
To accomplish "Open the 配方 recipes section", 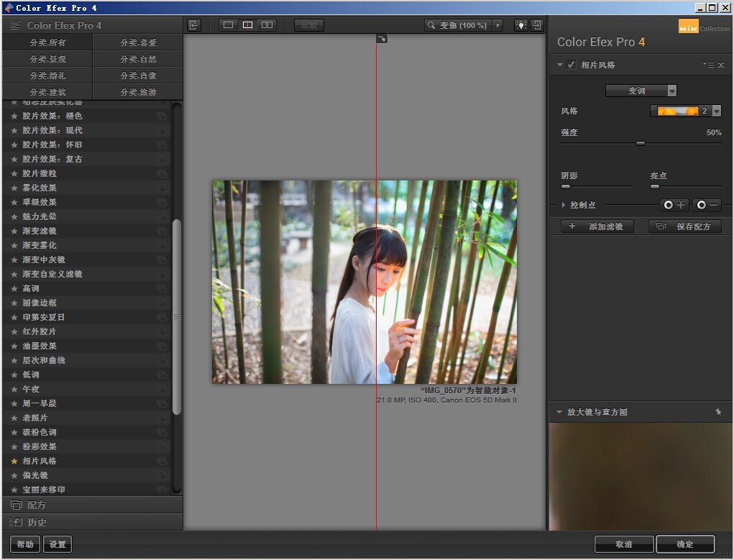I will (92, 505).
